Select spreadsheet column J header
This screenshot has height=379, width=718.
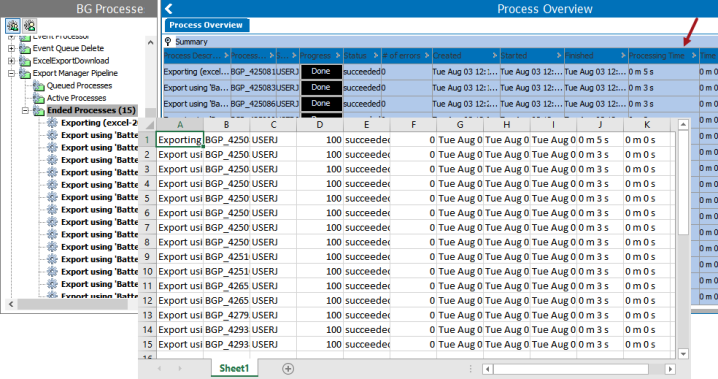(600, 125)
